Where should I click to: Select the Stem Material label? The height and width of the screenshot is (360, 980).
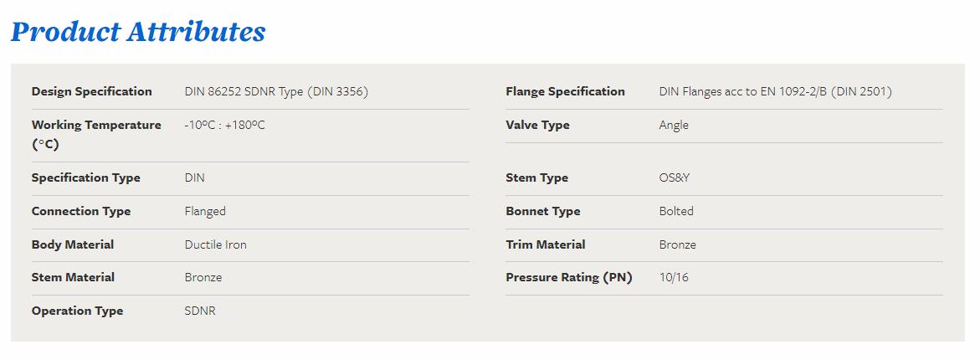73,277
